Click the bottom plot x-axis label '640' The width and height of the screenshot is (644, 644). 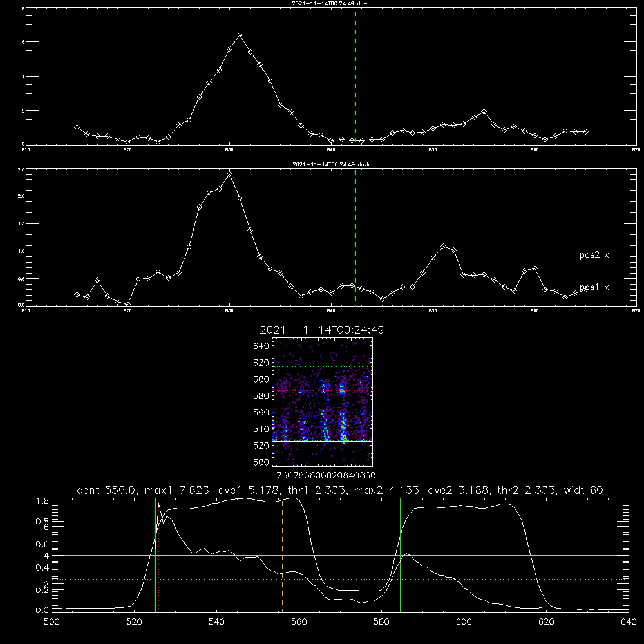click(629, 622)
